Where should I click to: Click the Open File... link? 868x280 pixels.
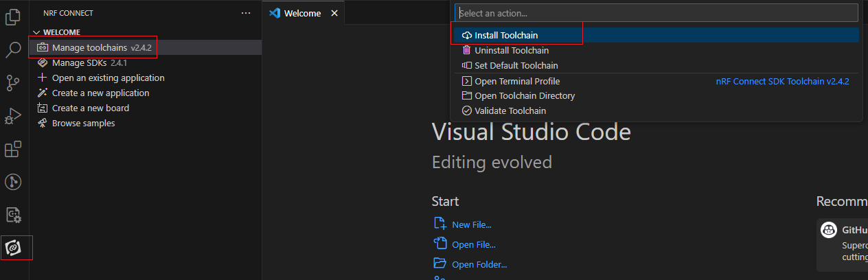point(474,244)
